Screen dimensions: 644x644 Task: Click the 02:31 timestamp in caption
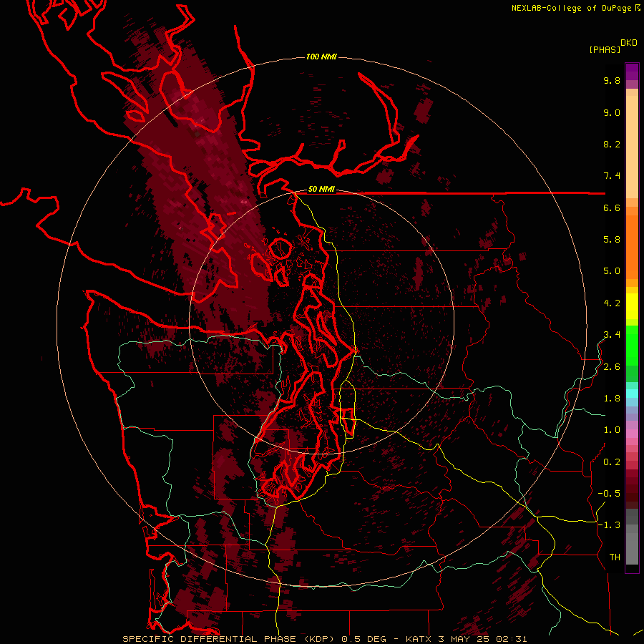[x=512, y=639]
